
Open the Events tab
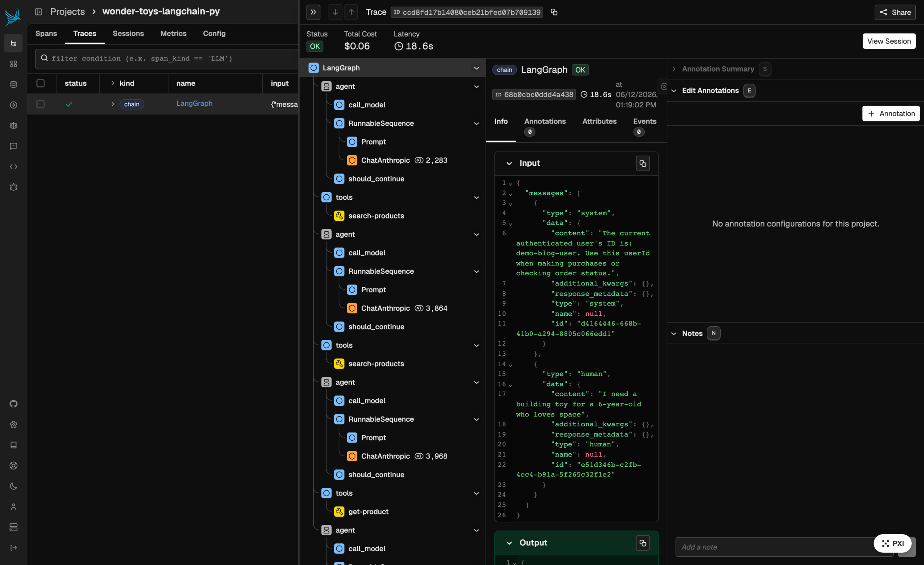point(645,126)
